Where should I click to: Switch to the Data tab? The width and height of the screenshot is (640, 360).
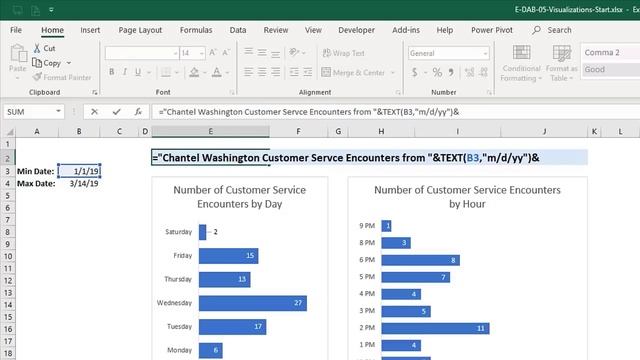[x=238, y=30]
